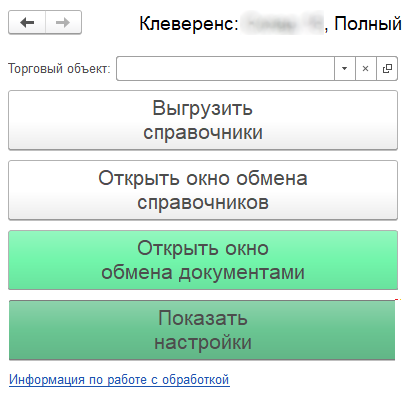The image size is (403, 409).
Task: Show settings via Показать настройки
Action: pos(202,330)
